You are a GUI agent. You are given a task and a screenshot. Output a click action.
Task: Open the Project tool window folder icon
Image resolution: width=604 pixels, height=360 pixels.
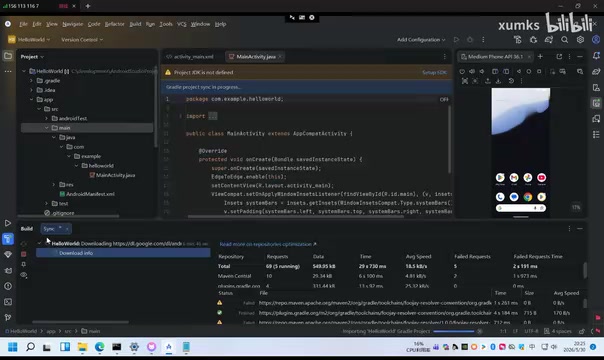coord(8,56)
